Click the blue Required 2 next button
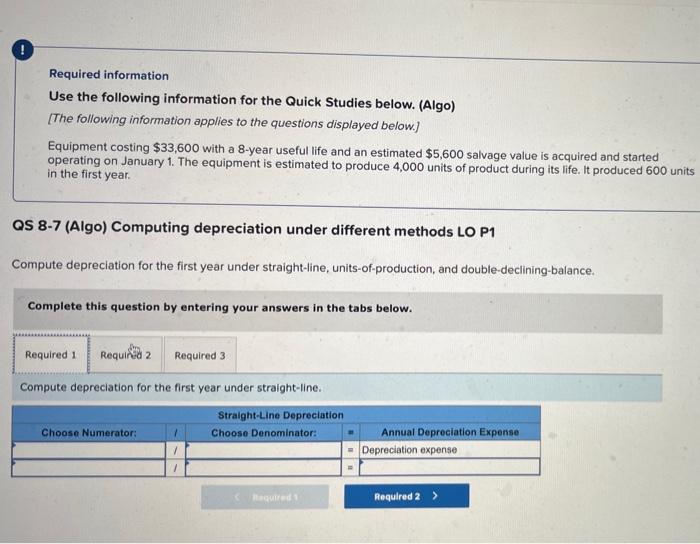Screen dimensions: 700x544 click(x=406, y=496)
